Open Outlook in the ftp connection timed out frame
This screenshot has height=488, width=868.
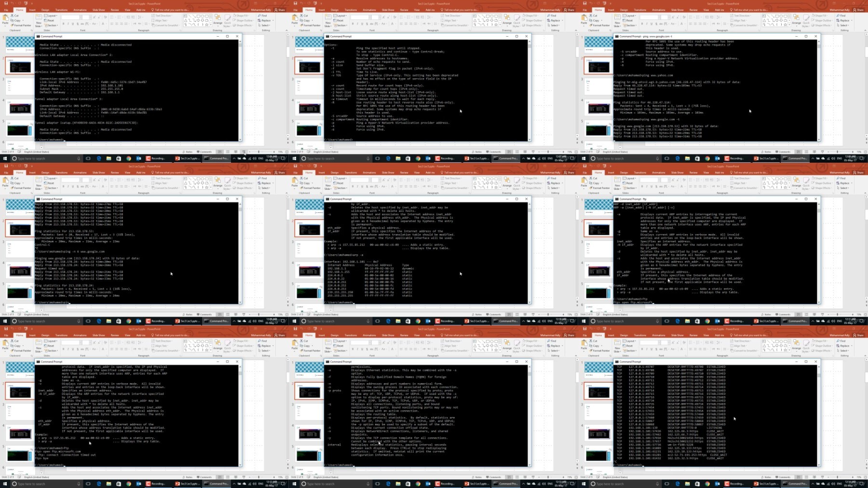139,484
